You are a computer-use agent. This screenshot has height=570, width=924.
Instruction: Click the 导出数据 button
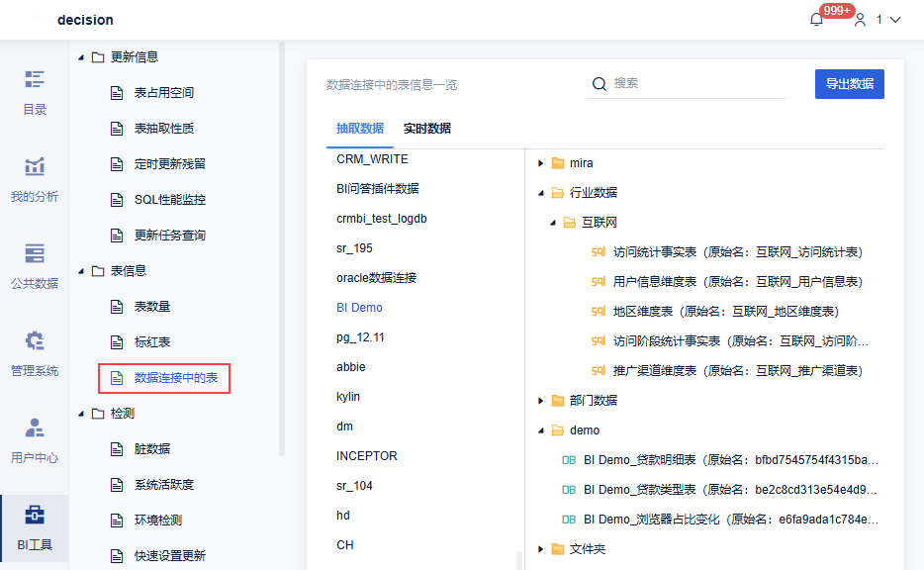(x=849, y=84)
